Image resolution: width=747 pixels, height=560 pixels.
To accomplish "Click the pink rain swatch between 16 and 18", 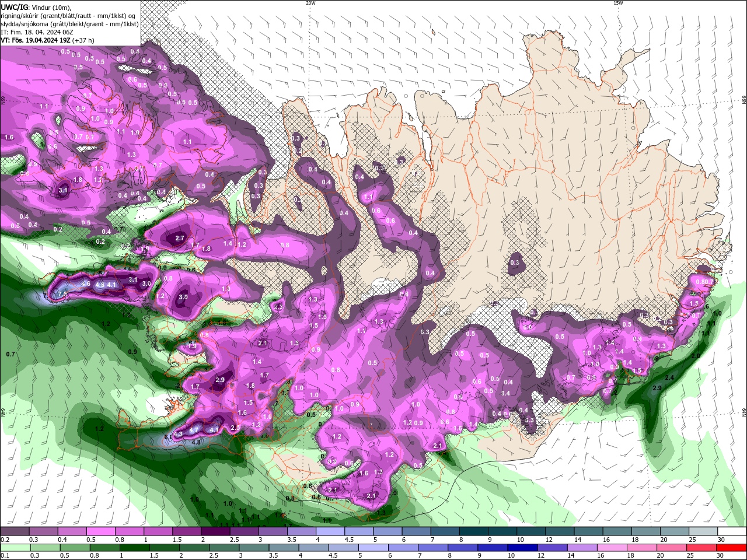I will coord(611,548).
